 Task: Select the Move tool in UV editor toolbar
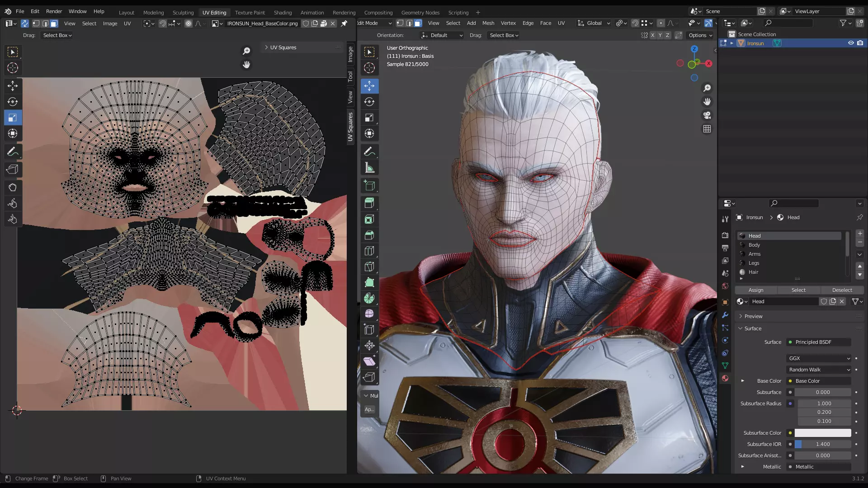tap(13, 86)
